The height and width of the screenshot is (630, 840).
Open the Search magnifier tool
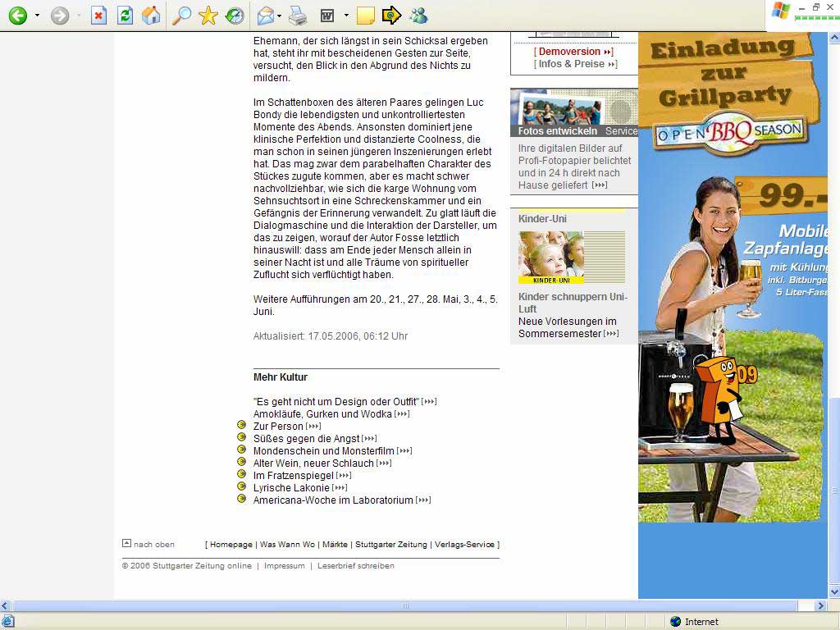tap(181, 15)
